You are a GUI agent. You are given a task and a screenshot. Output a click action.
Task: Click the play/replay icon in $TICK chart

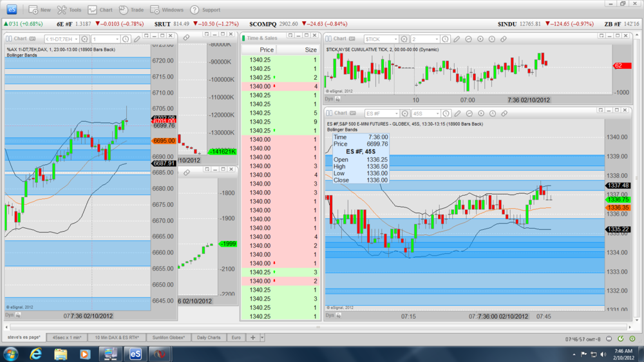tap(480, 39)
